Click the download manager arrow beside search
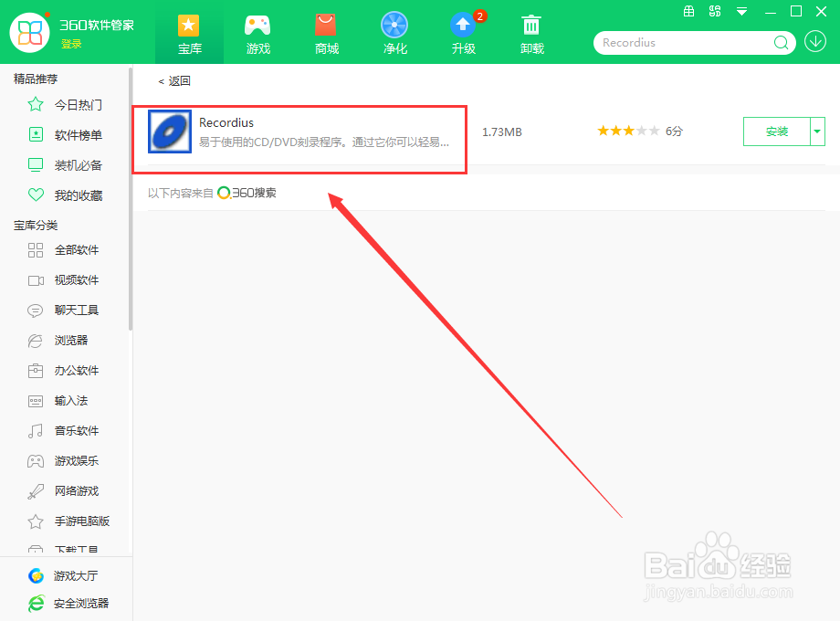 click(815, 42)
